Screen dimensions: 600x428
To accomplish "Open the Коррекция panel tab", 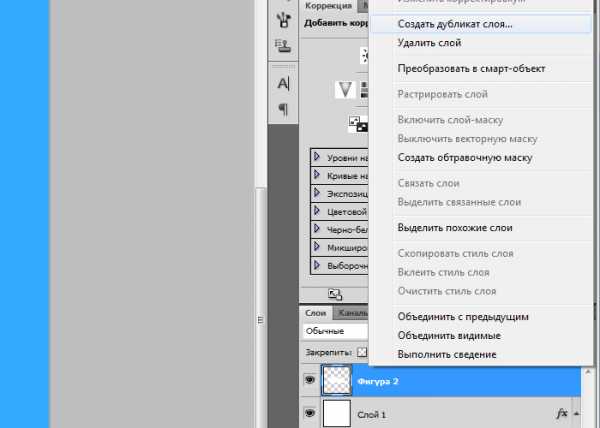I will point(328,6).
